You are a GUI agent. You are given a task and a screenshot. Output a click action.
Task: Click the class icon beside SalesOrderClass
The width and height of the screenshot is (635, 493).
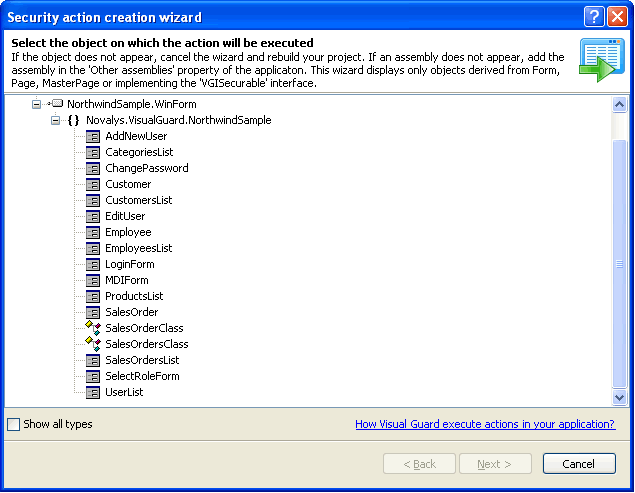coord(92,328)
